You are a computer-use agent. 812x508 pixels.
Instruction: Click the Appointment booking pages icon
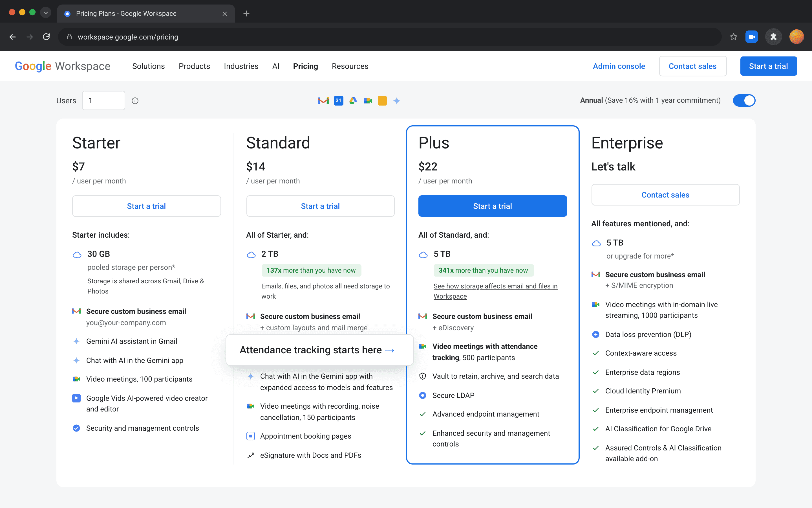click(250, 436)
